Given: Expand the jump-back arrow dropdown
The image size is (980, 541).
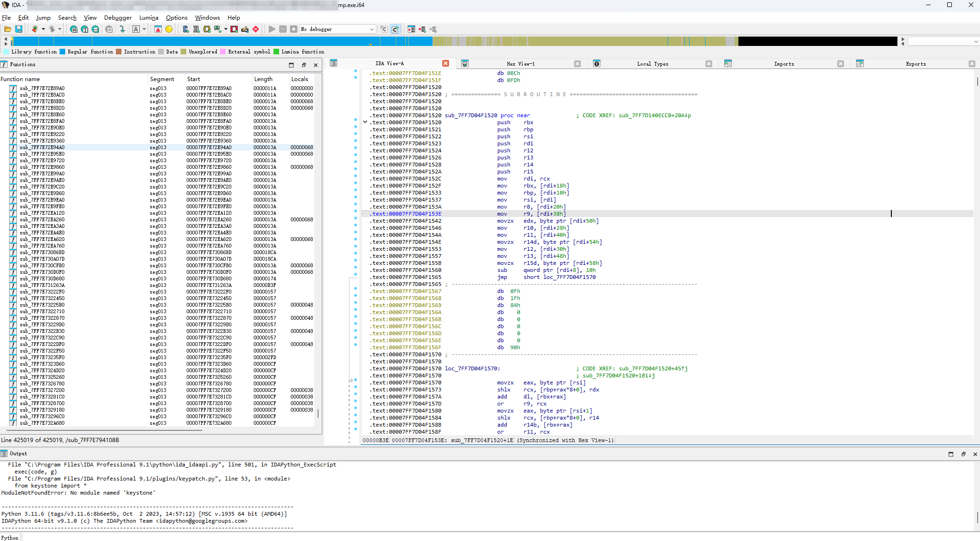Looking at the screenshot, I should [43, 29].
